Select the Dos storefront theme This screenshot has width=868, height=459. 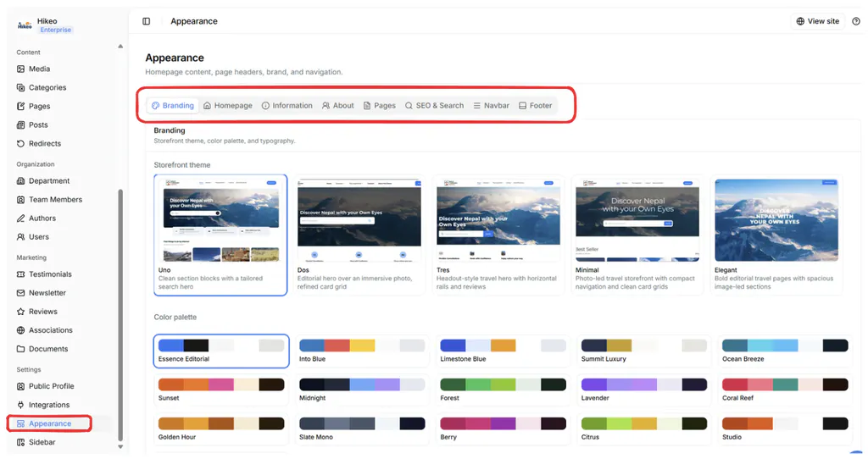(359, 235)
